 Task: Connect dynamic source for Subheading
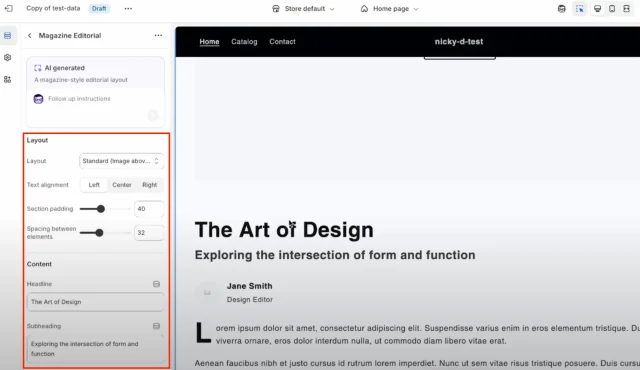(x=156, y=326)
